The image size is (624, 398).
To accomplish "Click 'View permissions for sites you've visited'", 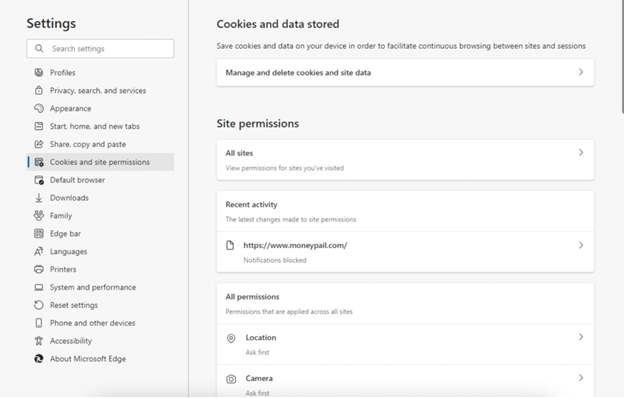I will (285, 168).
